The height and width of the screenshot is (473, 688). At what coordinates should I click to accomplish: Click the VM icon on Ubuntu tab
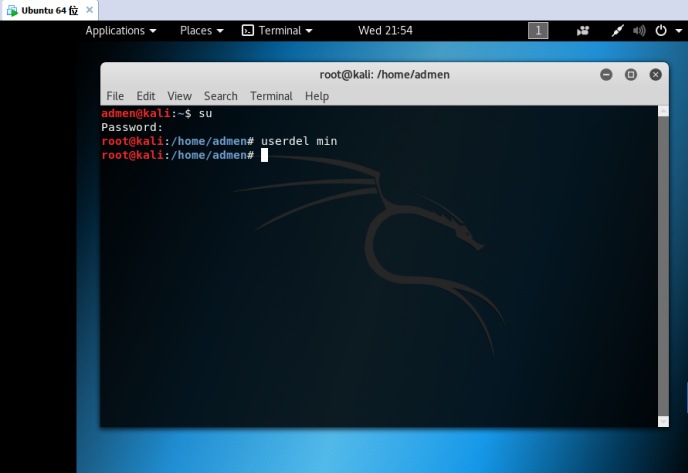click(12, 11)
